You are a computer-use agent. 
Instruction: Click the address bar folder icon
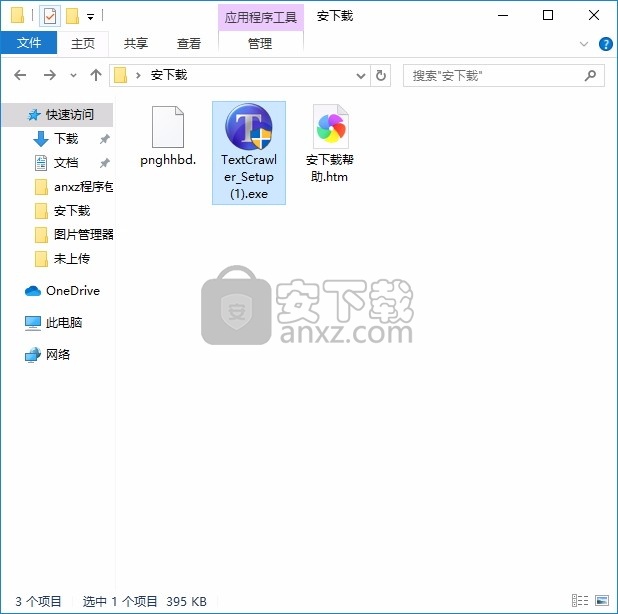[121, 75]
